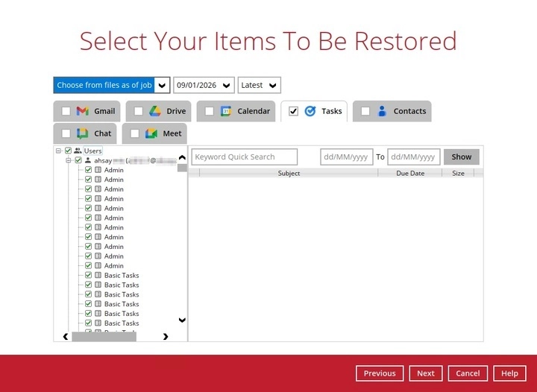Uncheck the Users root checkbox

click(x=68, y=151)
